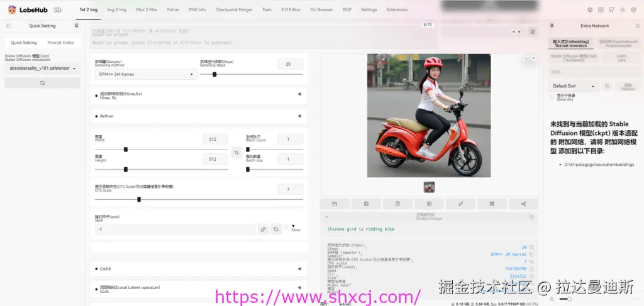Select the Prompt Editor tab

coord(61,43)
